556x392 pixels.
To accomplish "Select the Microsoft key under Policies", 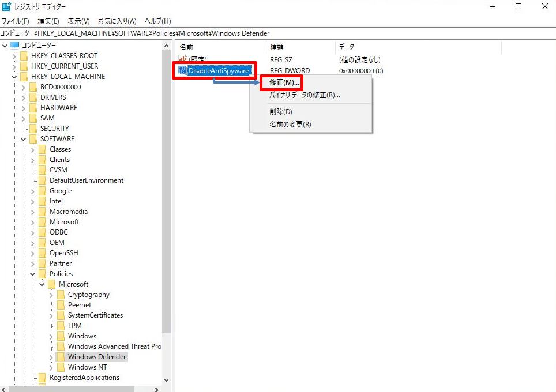I will tap(73, 284).
